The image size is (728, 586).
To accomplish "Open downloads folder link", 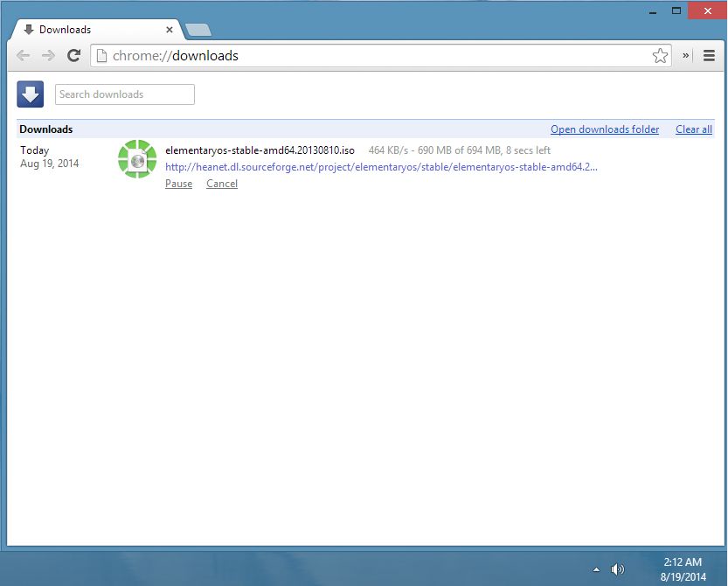I will (x=605, y=129).
